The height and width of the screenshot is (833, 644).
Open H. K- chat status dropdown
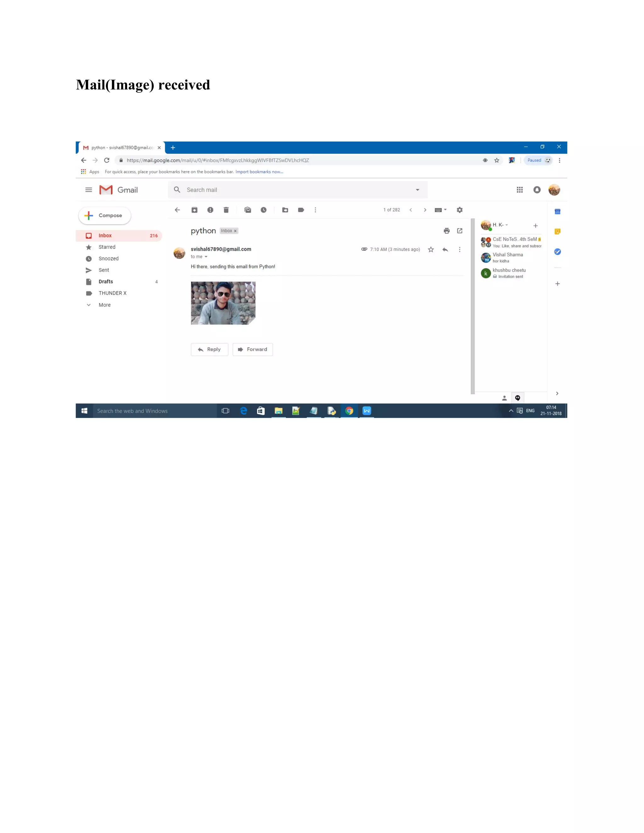[x=507, y=225]
